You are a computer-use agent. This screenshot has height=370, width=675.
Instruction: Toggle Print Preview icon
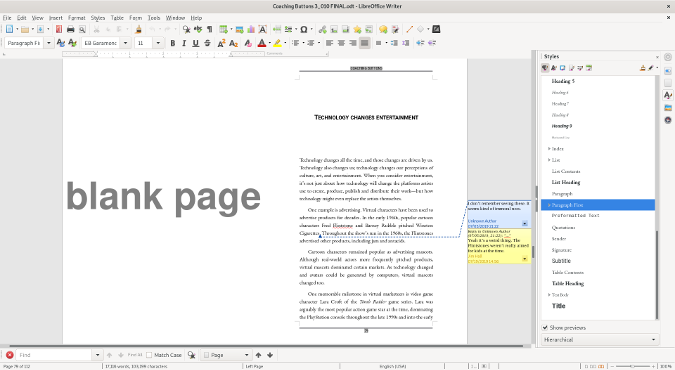[82, 29]
